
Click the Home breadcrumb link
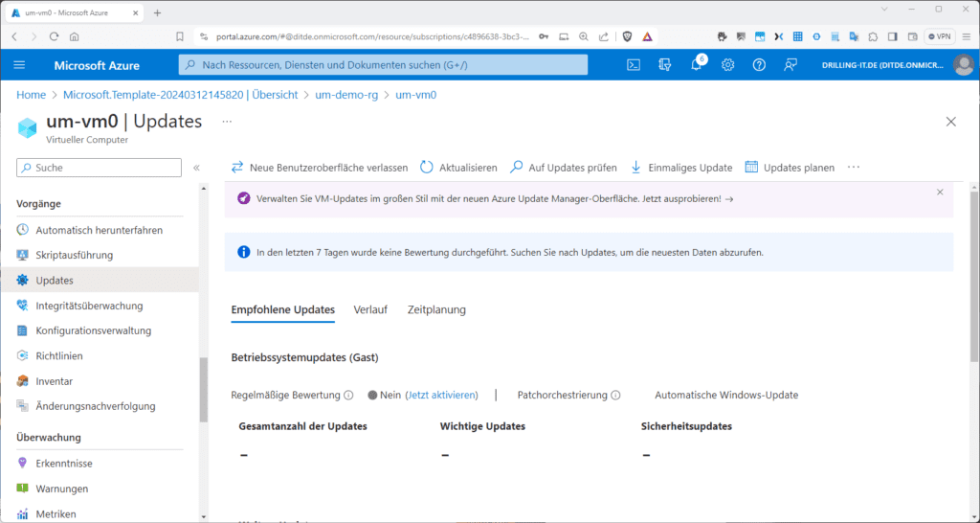pos(32,95)
